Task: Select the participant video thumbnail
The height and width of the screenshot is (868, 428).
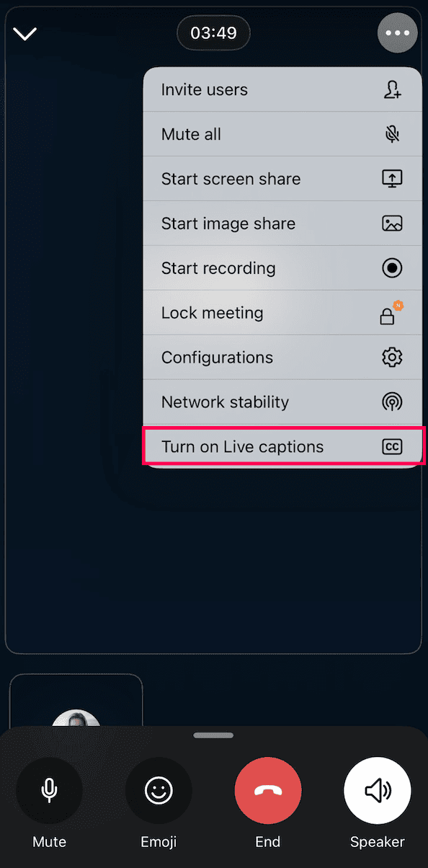Action: click(x=76, y=699)
